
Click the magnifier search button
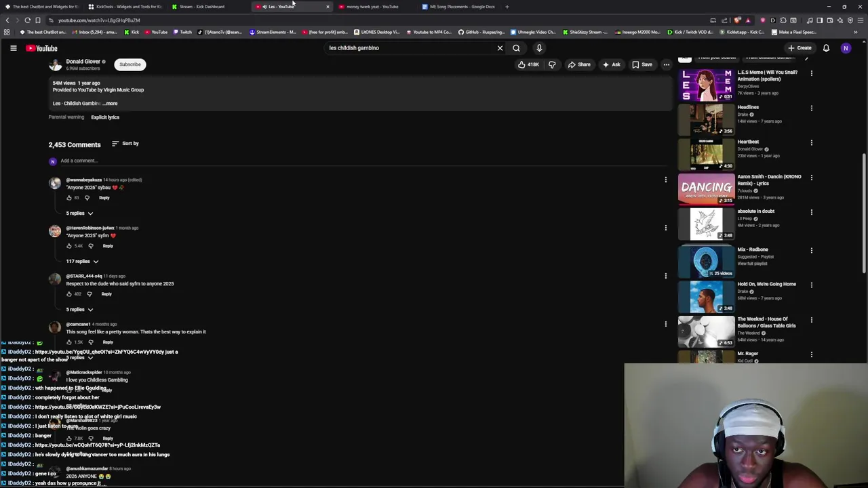[x=516, y=48]
